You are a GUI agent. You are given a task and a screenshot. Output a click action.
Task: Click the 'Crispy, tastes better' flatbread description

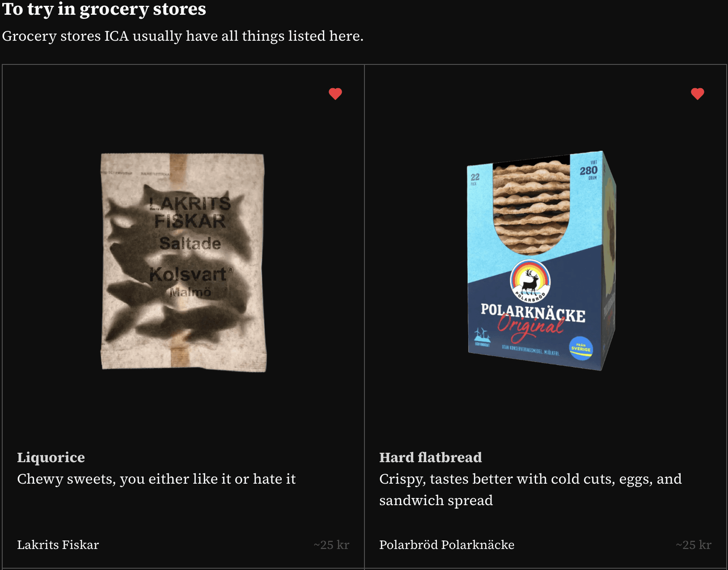(x=530, y=489)
